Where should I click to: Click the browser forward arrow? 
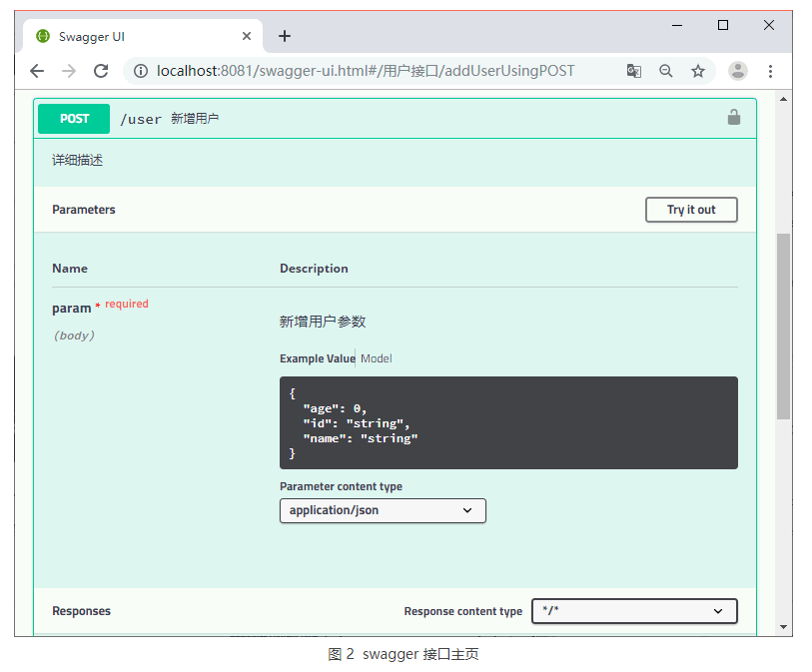69,71
